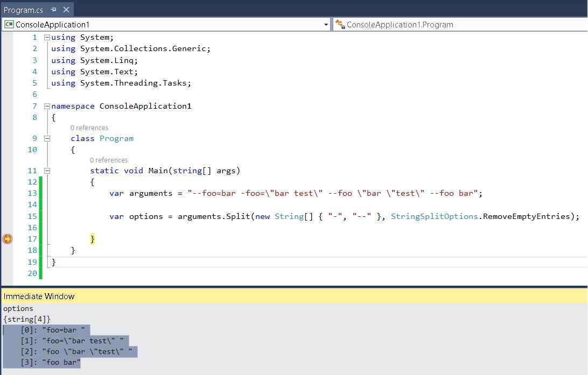Click the Immediate Window title bar

pos(294,296)
